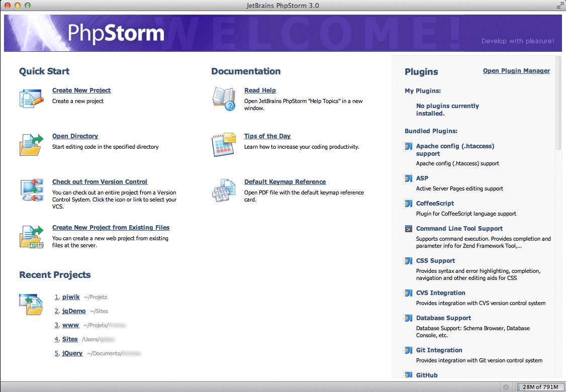Select the CSS Support plugin title
Image resolution: width=566 pixels, height=392 pixels.
(x=435, y=261)
